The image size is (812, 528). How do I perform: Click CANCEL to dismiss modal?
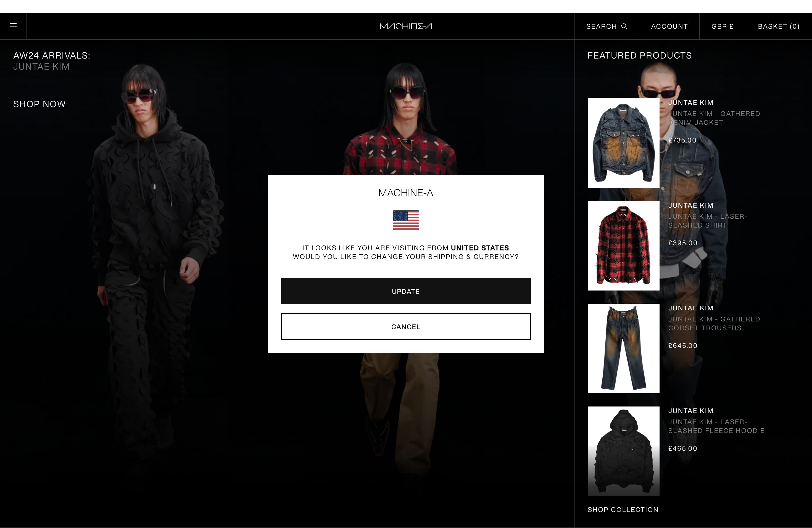pyautogui.click(x=406, y=326)
